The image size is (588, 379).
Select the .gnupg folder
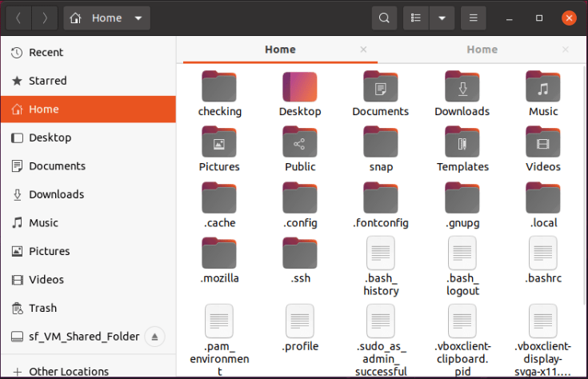(462, 205)
